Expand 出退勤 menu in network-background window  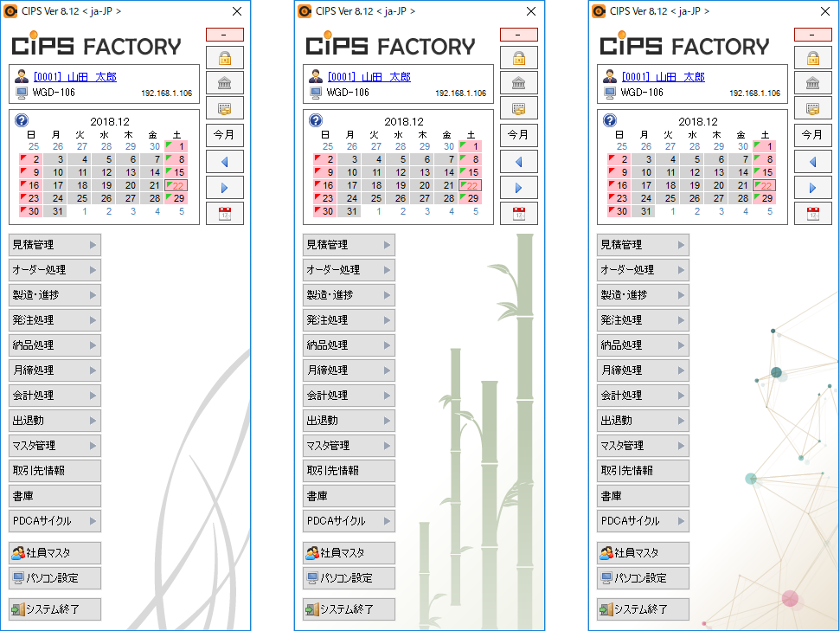pos(643,421)
